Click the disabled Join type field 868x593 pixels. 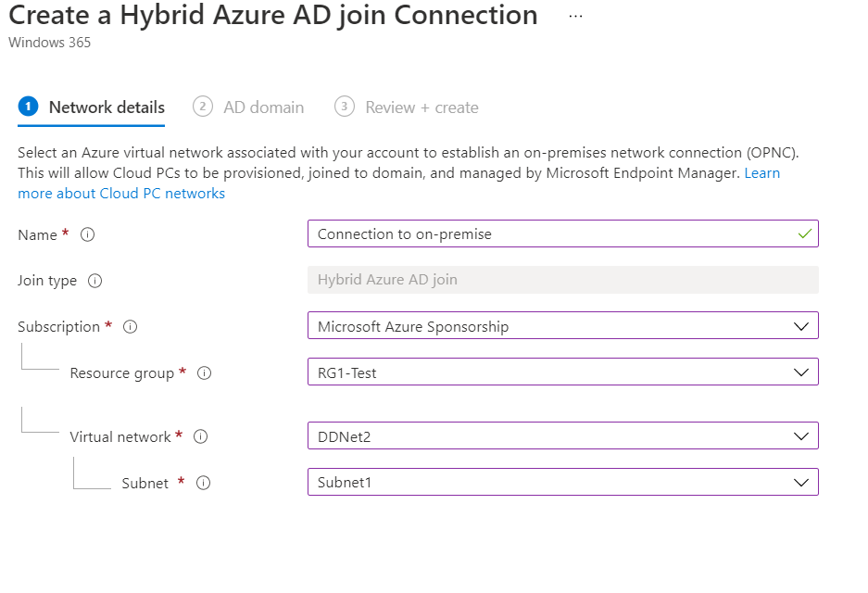562,280
